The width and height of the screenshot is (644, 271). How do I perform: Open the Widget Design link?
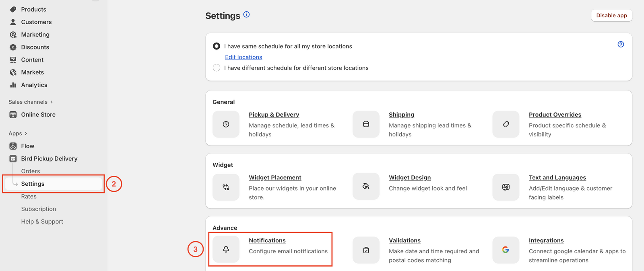point(410,177)
